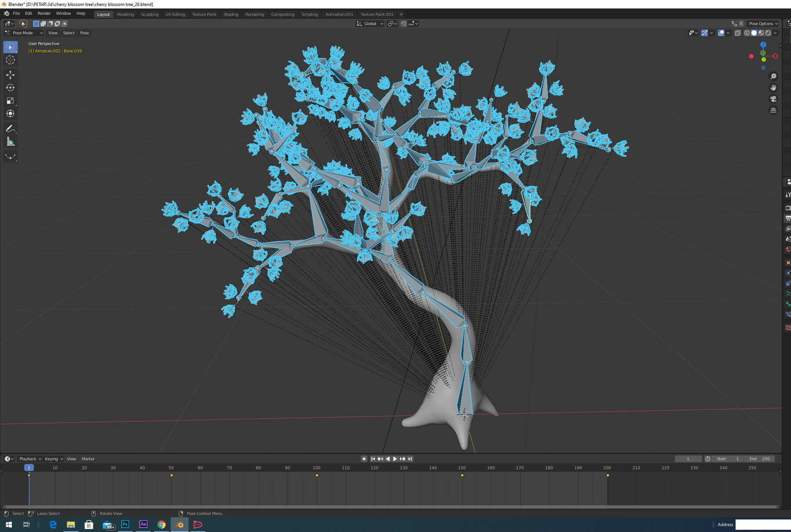Select the Scale tool
Viewport: 791px width, 532px height.
point(10,101)
